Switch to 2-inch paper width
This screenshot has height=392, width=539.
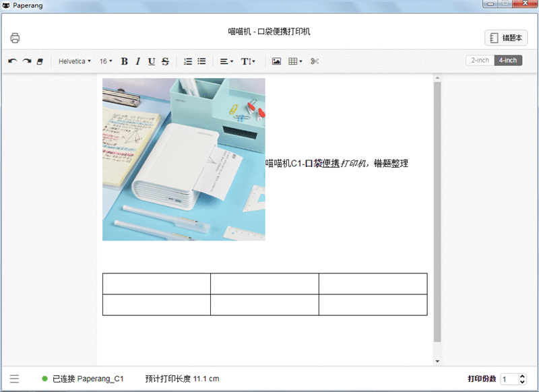480,61
